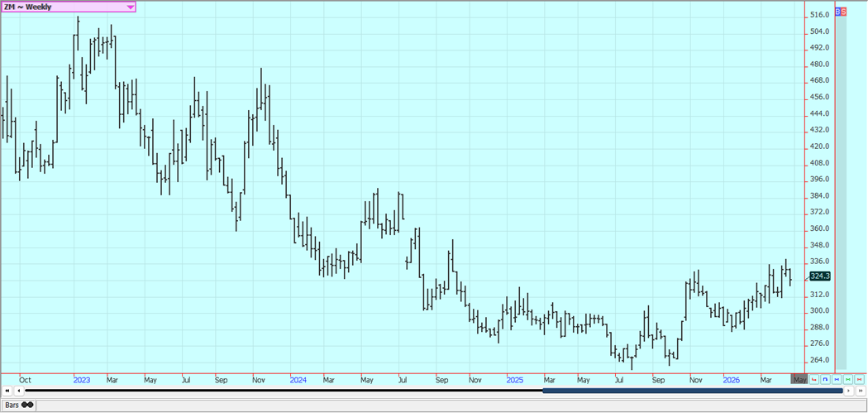The height and width of the screenshot is (413, 868).
Task: Select the Bars tab at bottom left
Action: pyautogui.click(x=12, y=405)
